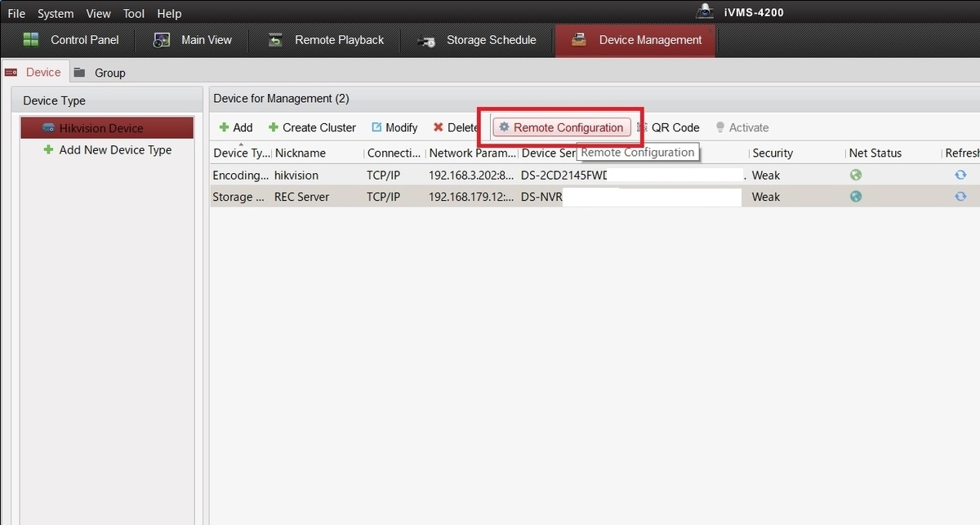980x525 pixels.
Task: Sort by Device Type column header
Action: coord(241,153)
